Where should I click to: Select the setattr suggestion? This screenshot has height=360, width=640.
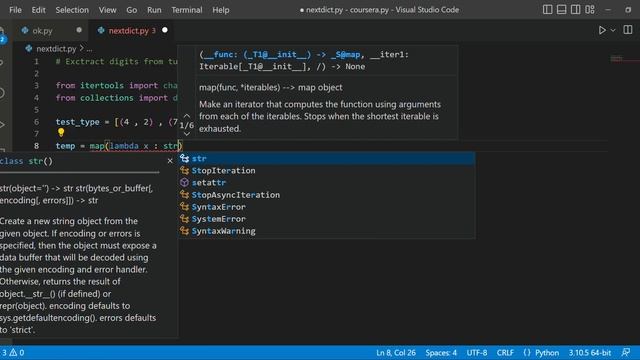(327, 182)
